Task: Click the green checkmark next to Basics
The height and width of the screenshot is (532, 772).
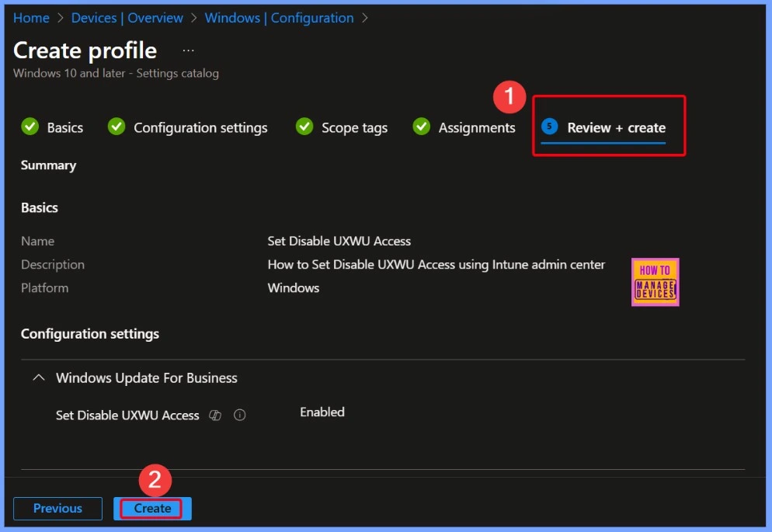Action: [30, 127]
